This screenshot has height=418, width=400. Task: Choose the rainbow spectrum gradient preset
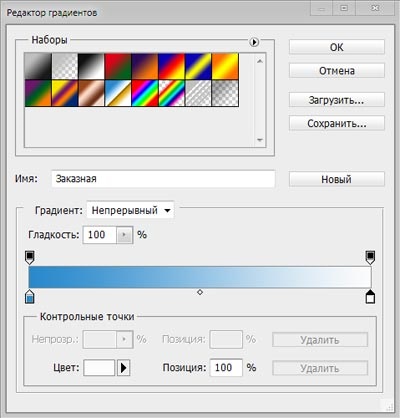[x=145, y=93]
